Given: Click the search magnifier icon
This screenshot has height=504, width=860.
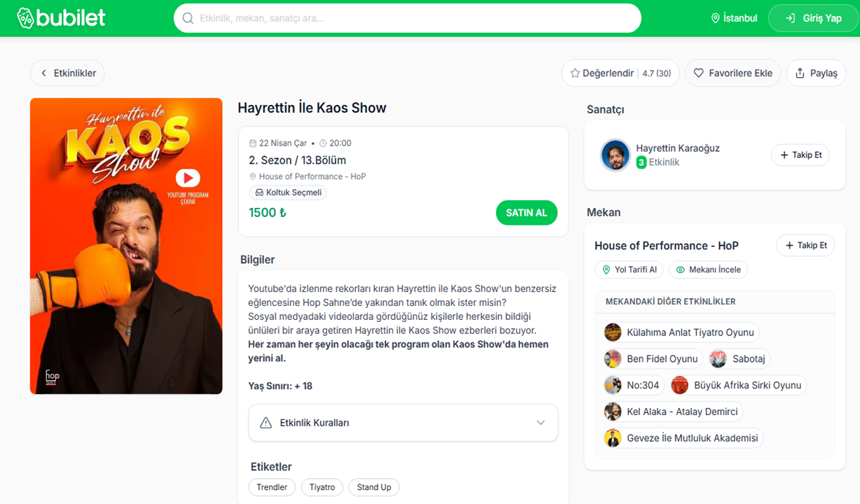Looking at the screenshot, I should [x=188, y=18].
